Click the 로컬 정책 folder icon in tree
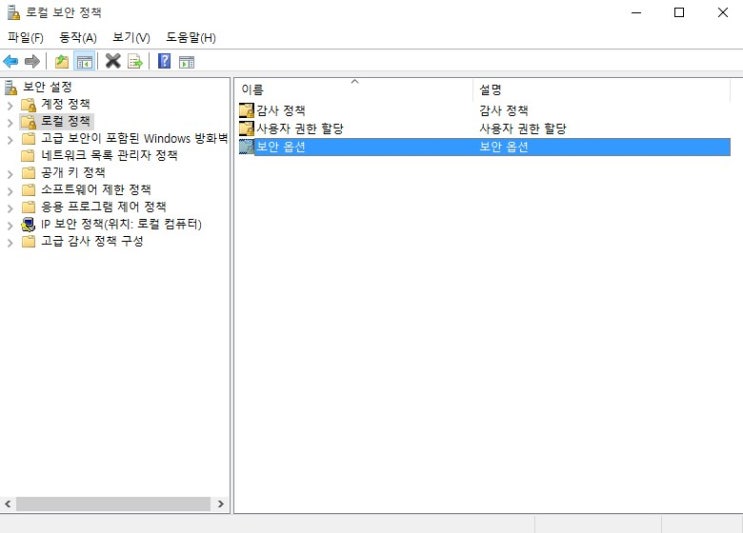Image resolution: width=743 pixels, height=533 pixels. pyautogui.click(x=28, y=122)
